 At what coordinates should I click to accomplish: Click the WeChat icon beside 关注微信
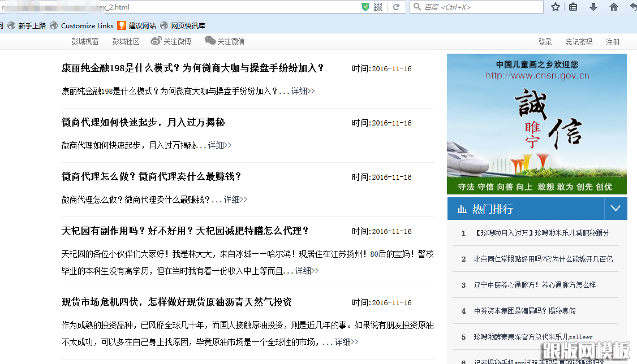(x=210, y=41)
